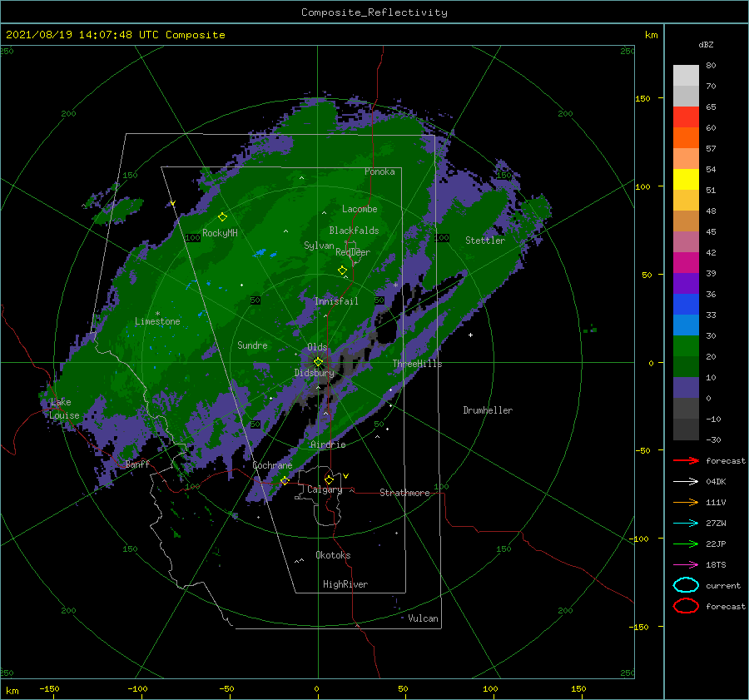The image size is (749, 700).
Task: Click the Stettler town label
Action: point(485,241)
